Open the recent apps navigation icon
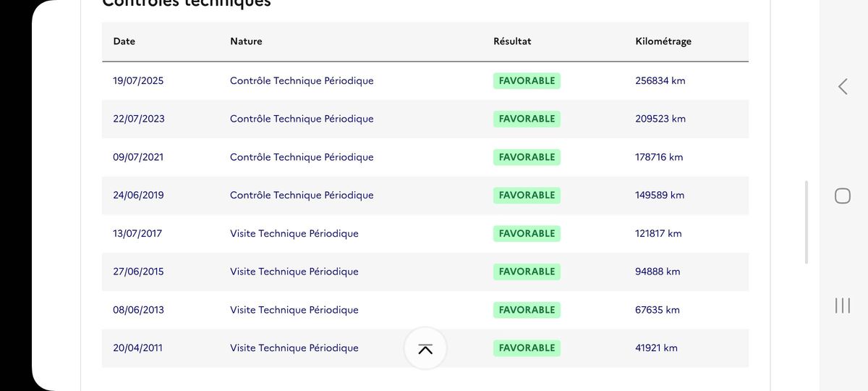 [843, 306]
